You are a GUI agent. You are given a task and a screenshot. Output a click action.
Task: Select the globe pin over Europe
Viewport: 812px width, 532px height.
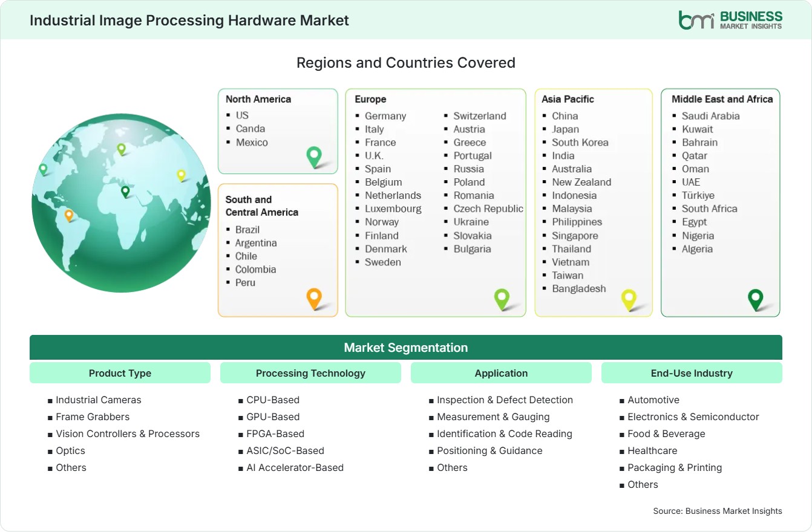(x=121, y=149)
